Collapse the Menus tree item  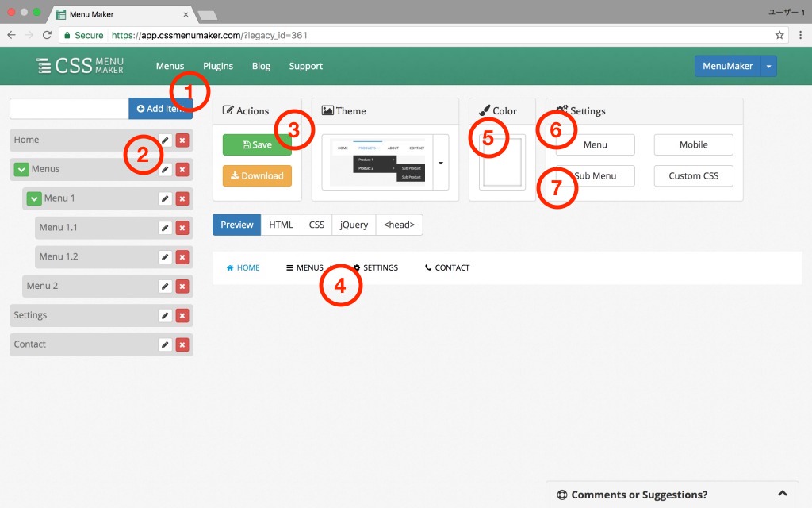point(21,170)
